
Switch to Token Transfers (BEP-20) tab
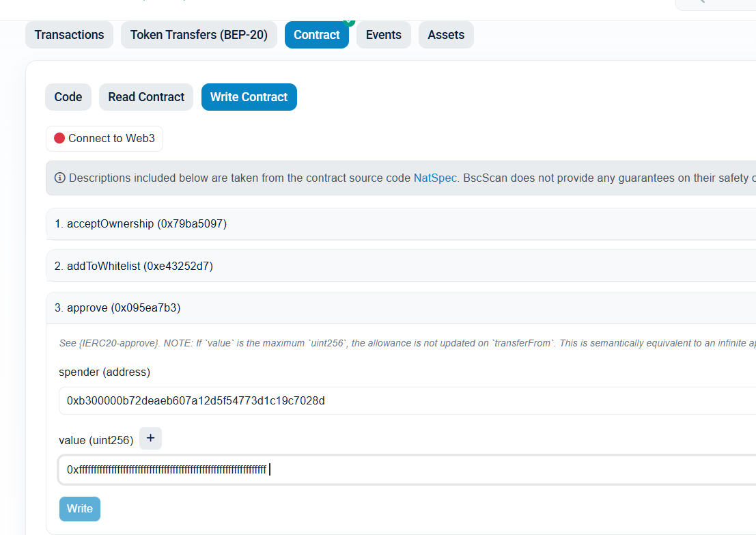coord(199,35)
